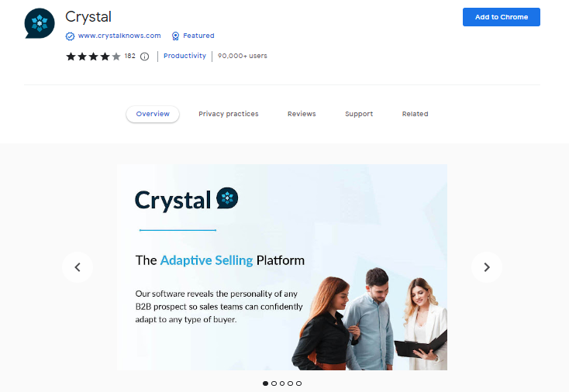The width and height of the screenshot is (569, 392).
Task: Click the star rating icons
Action: click(x=93, y=57)
